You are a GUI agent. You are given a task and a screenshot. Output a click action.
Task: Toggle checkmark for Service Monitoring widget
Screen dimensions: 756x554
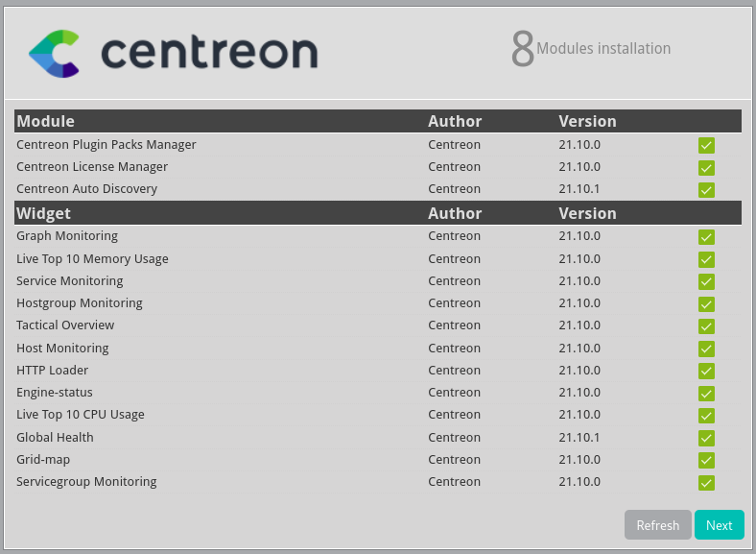pos(706,282)
